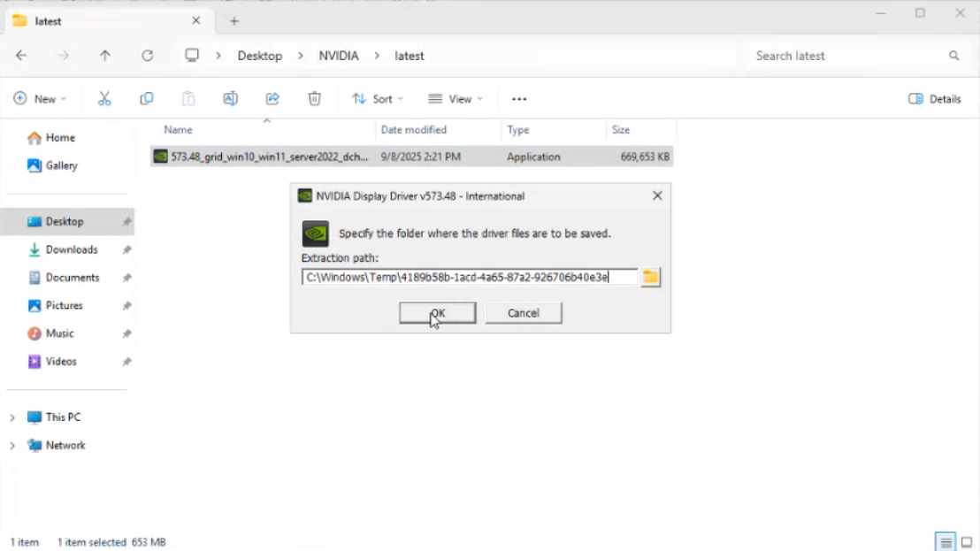Expand the chevron after Desktop in breadcrumb
The image size is (980, 551).
(x=301, y=56)
